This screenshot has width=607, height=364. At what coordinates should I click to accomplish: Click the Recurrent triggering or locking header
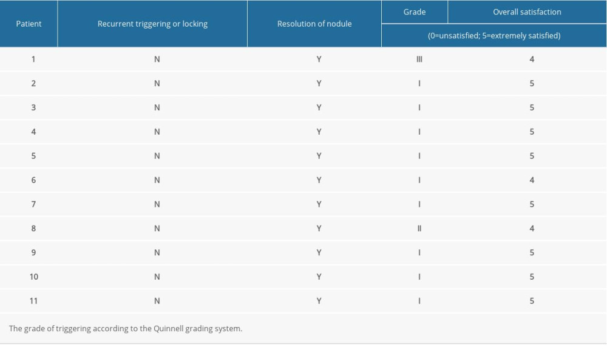[x=152, y=24]
